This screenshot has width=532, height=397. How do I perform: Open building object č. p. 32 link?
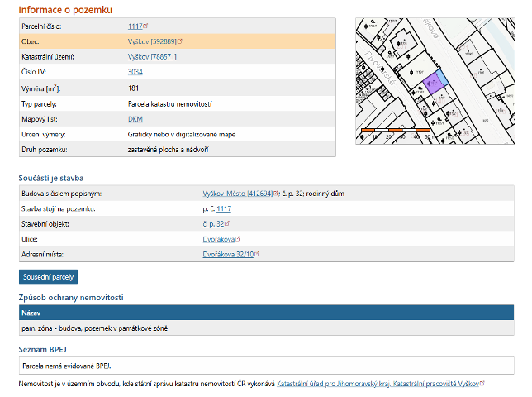tap(213, 224)
